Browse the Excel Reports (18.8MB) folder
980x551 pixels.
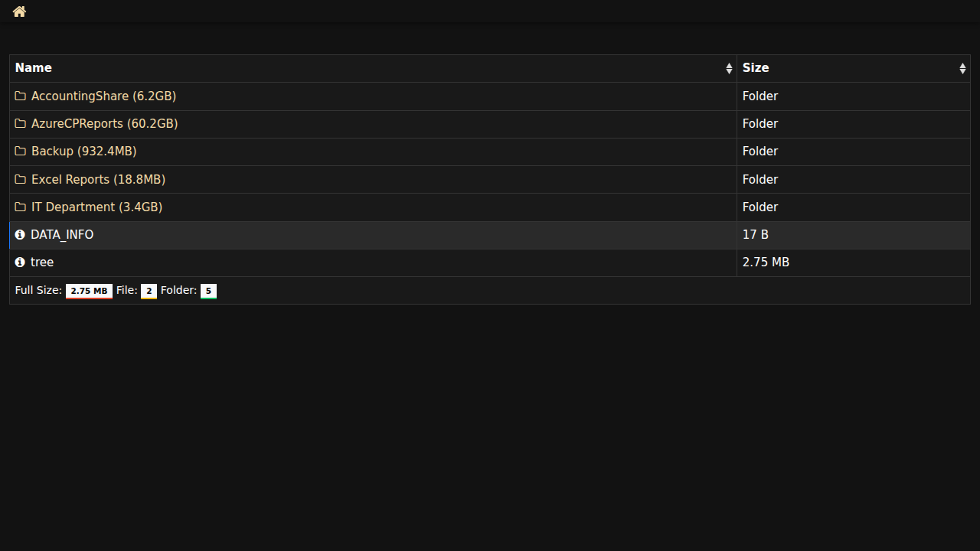tap(98, 180)
